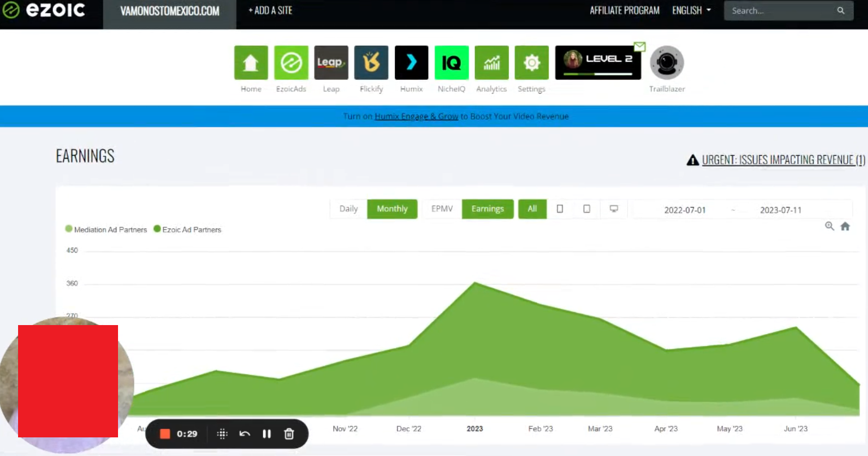Click the May '23 x-axis label
868x456 pixels.
point(730,429)
